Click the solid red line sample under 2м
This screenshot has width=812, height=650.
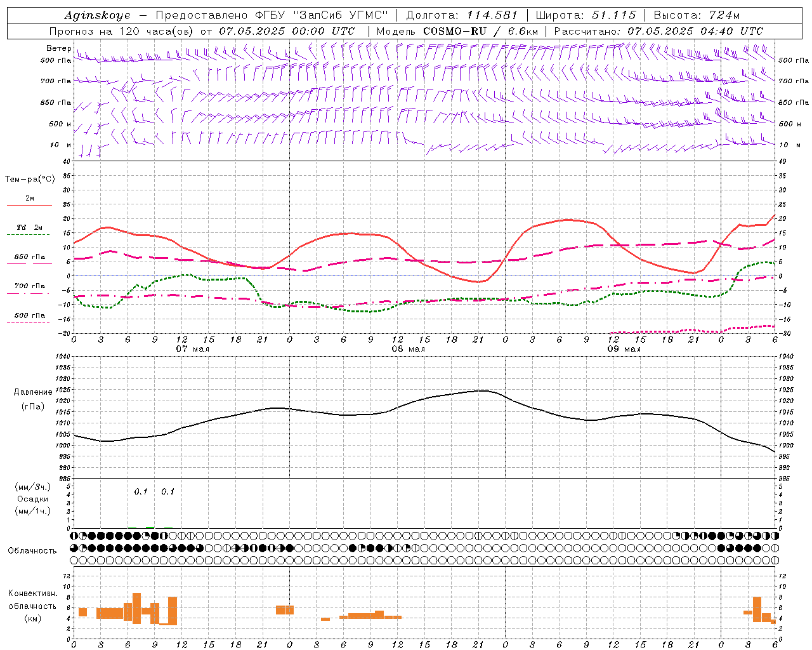[x=29, y=206]
